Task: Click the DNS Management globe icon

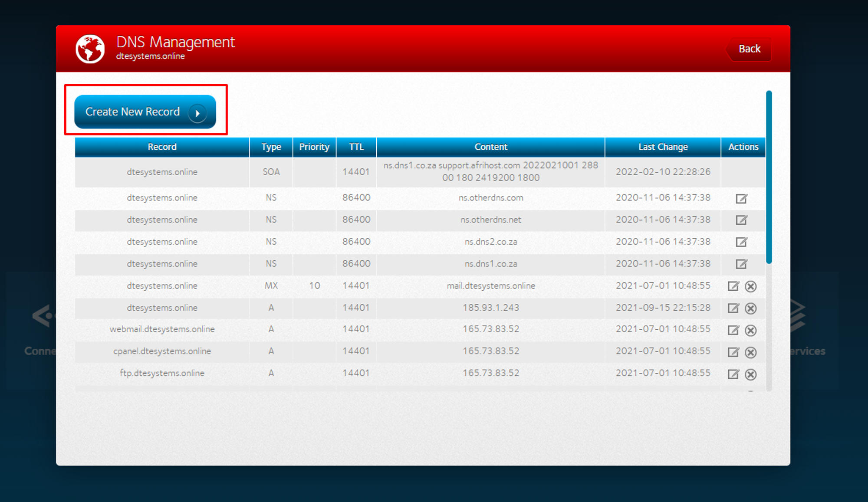Action: pos(90,49)
